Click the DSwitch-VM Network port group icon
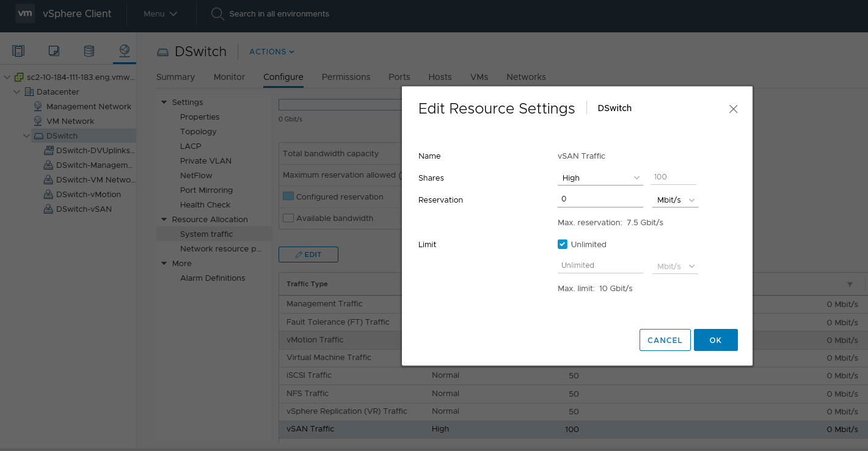The image size is (868, 451). tap(48, 179)
